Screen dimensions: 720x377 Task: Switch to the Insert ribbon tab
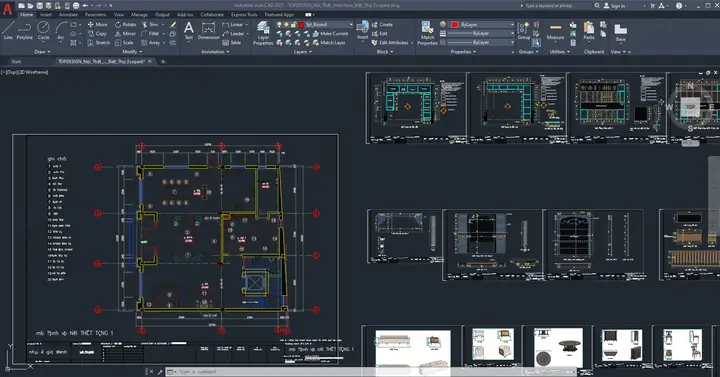[46, 15]
